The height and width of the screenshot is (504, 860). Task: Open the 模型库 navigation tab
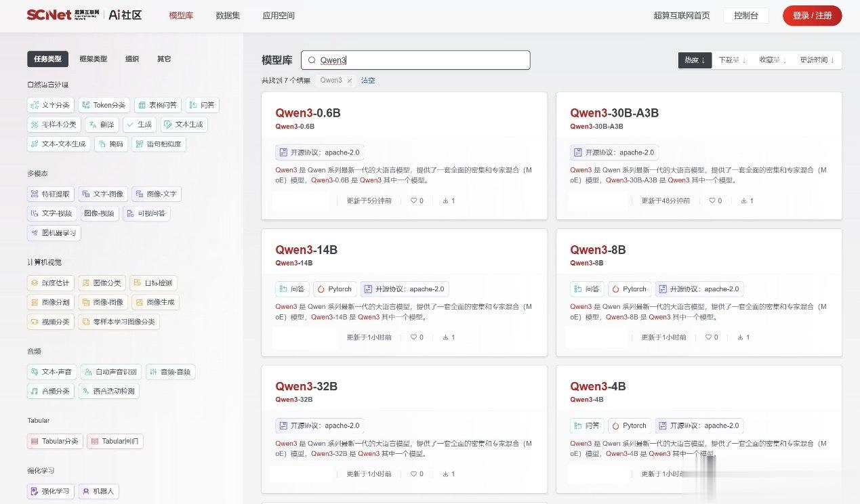click(181, 16)
